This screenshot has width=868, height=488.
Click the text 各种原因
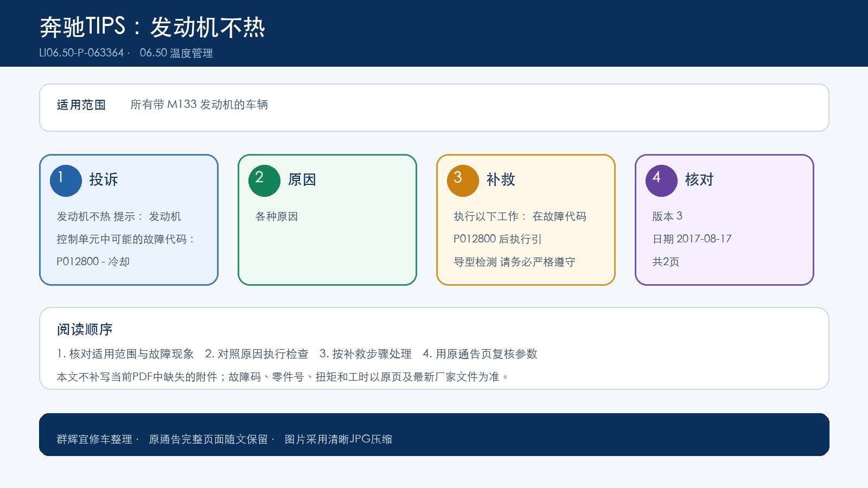[277, 216]
